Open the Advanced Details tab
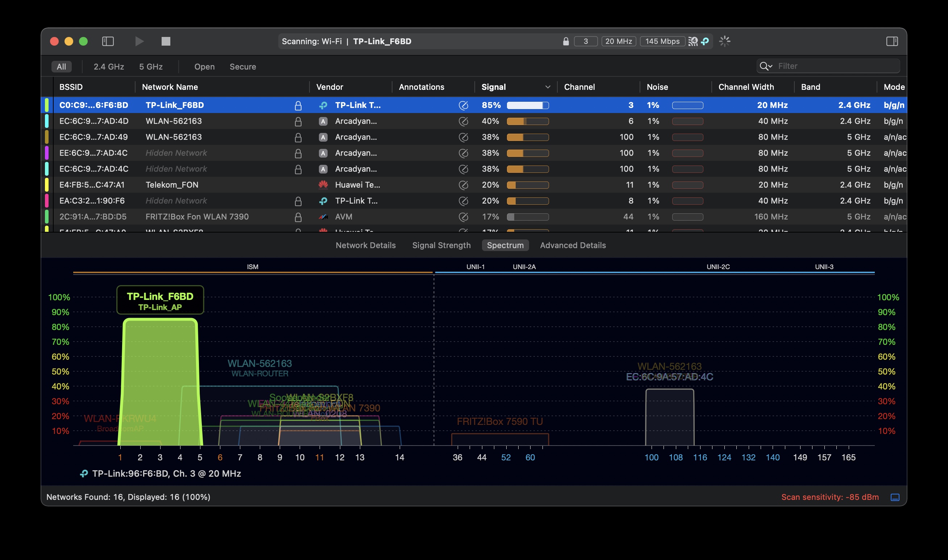948x560 pixels. click(573, 245)
